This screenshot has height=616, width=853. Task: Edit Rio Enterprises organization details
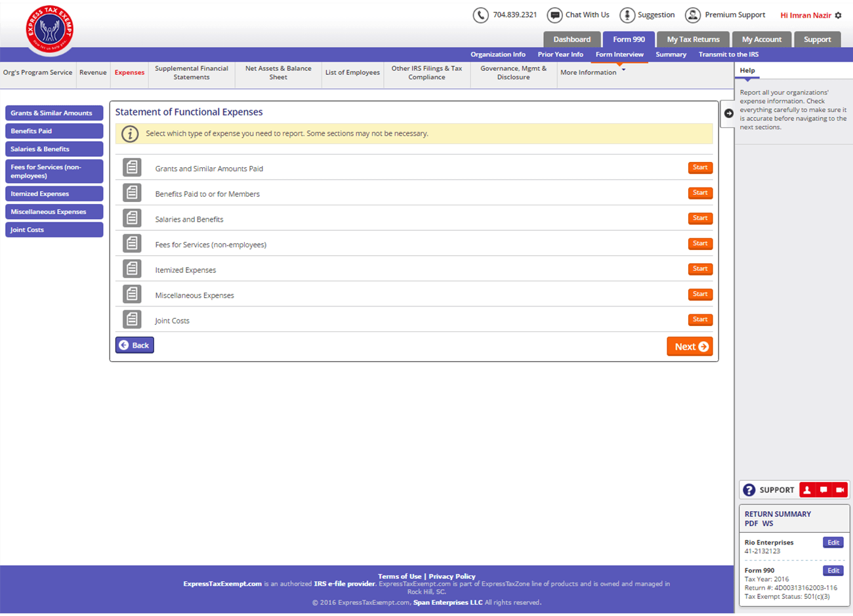(x=833, y=543)
